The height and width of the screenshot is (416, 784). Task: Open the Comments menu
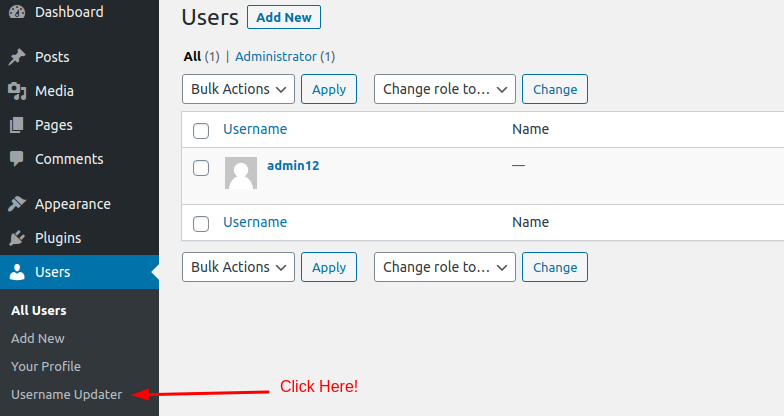[80, 159]
